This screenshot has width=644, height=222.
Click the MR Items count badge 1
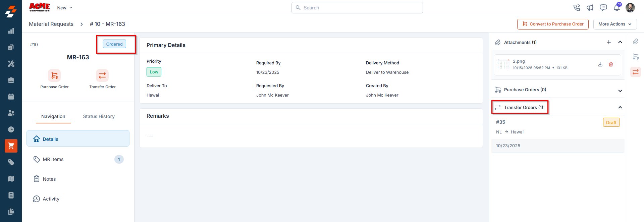point(119,159)
